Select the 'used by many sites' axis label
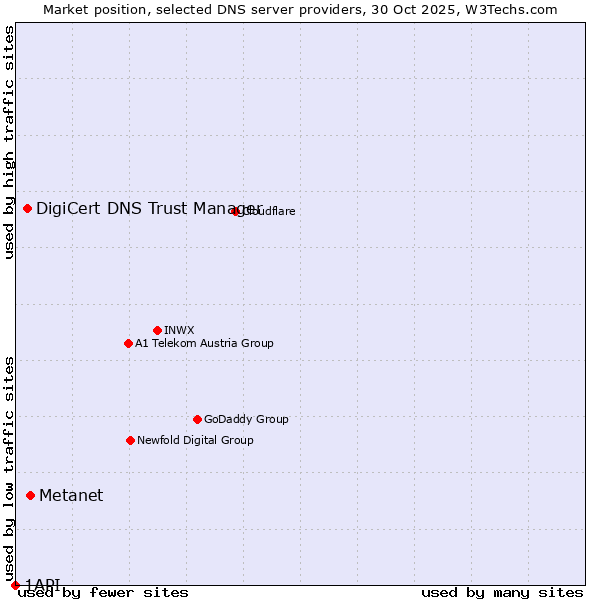600x600 pixels. tap(502, 592)
